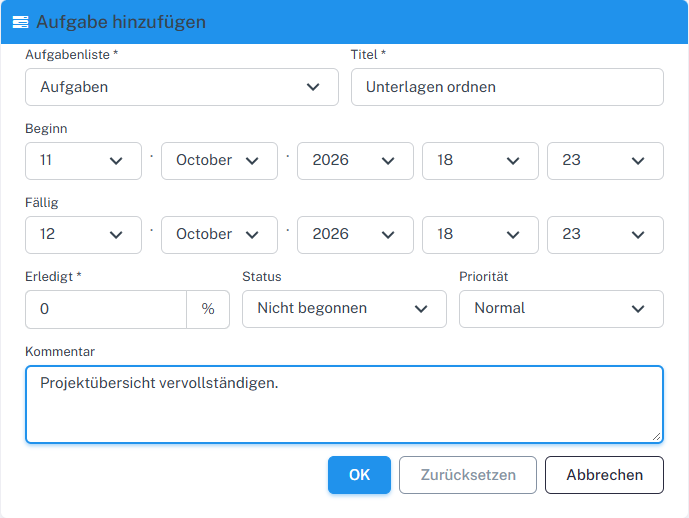Click the Status label
Image resolution: width=689 pixels, height=518 pixels.
[261, 277]
